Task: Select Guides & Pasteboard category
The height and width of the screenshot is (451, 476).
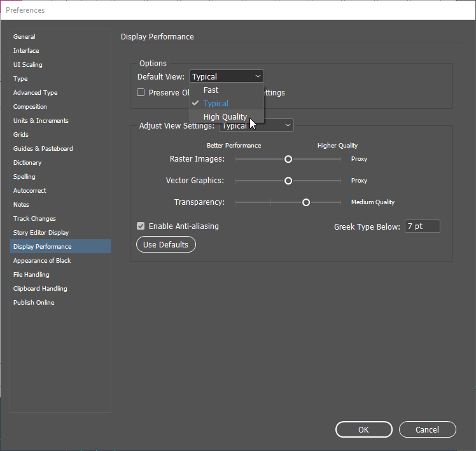Action: click(60, 148)
